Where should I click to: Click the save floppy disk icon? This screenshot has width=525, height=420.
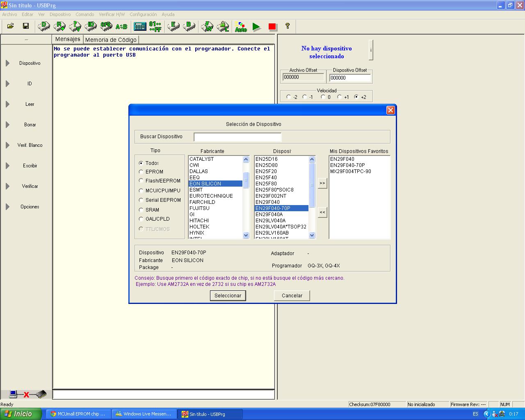point(26,26)
